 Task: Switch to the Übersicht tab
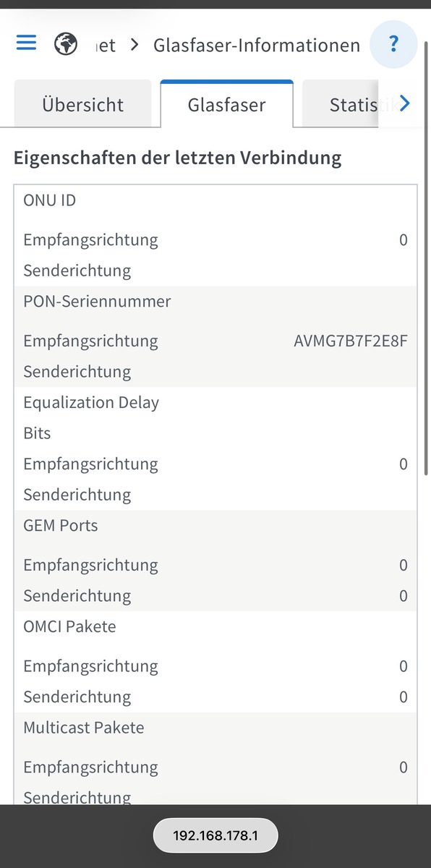83,105
